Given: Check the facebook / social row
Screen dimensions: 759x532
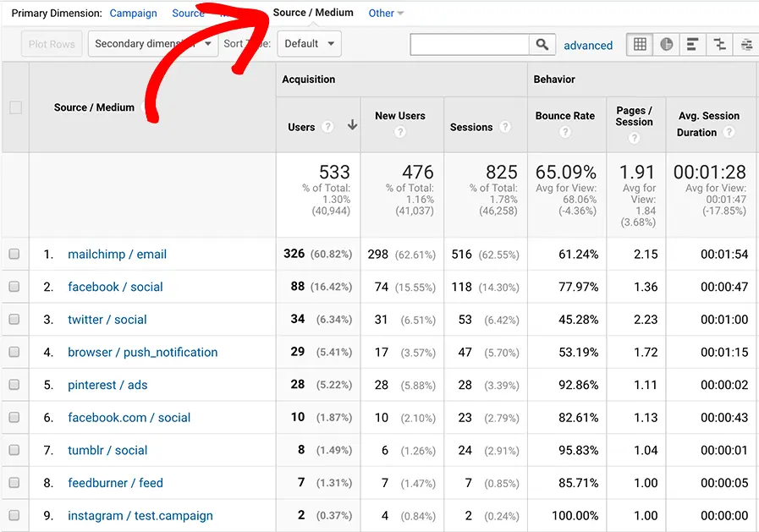Looking at the screenshot, I should click(x=14, y=287).
